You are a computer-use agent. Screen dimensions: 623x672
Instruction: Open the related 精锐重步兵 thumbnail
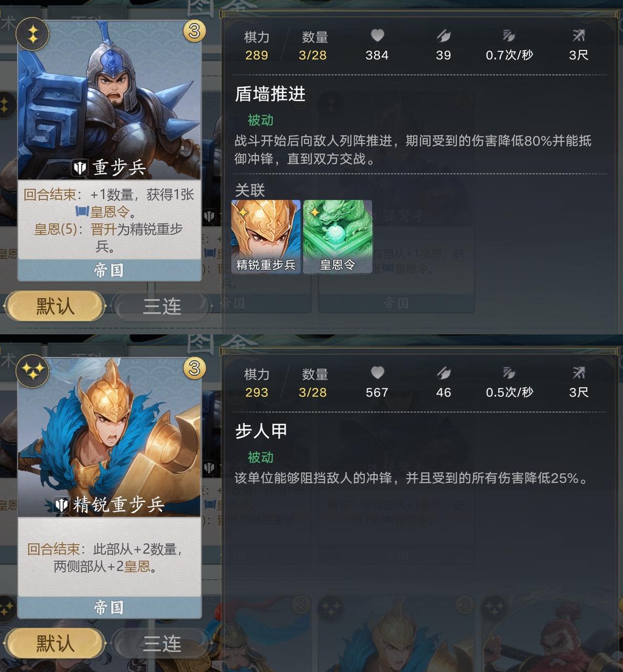[x=266, y=236]
